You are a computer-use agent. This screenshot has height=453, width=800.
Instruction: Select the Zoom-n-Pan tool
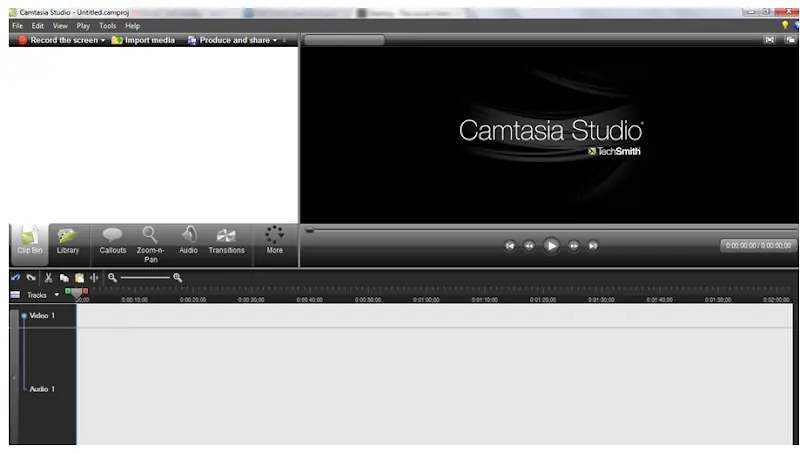coord(151,245)
